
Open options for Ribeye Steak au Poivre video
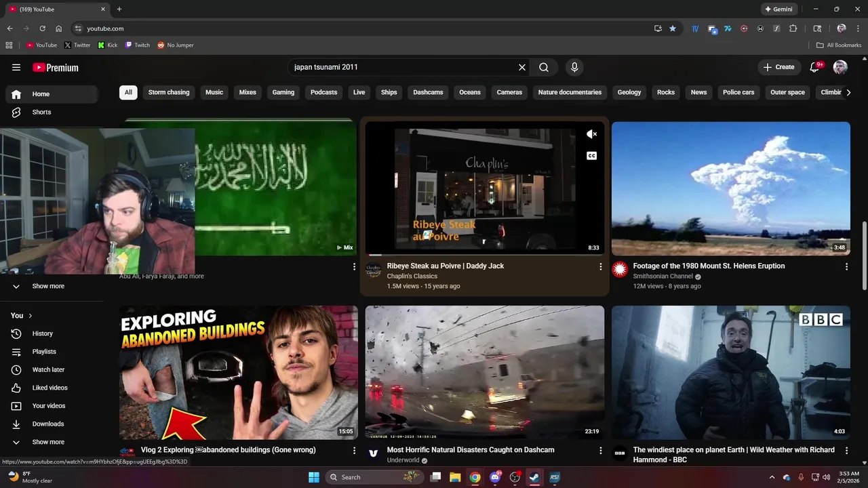[x=600, y=267]
